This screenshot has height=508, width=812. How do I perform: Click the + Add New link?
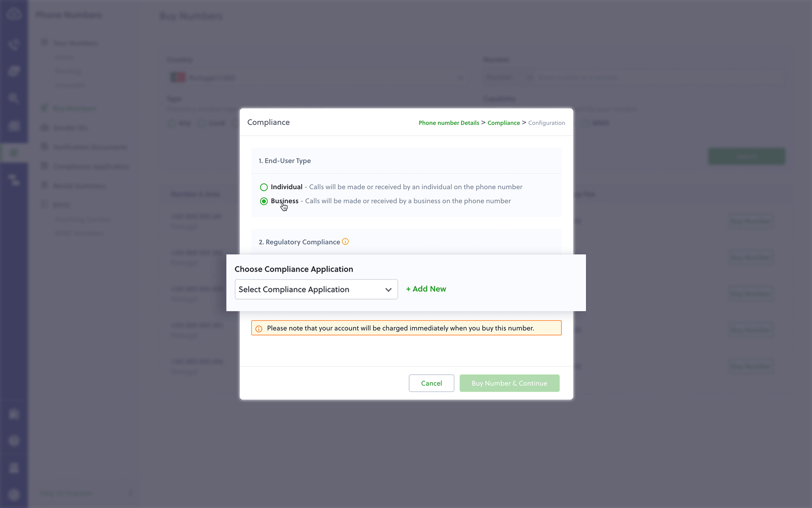tap(426, 289)
